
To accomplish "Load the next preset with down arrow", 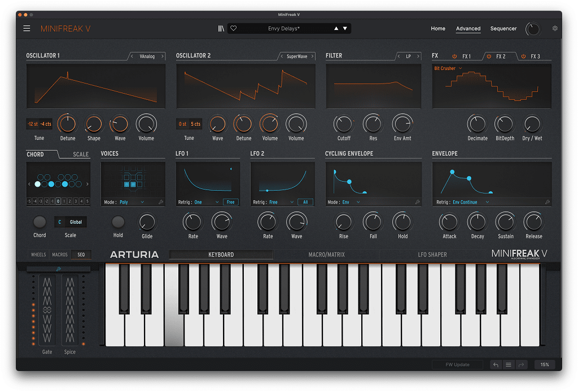I will [x=345, y=28].
